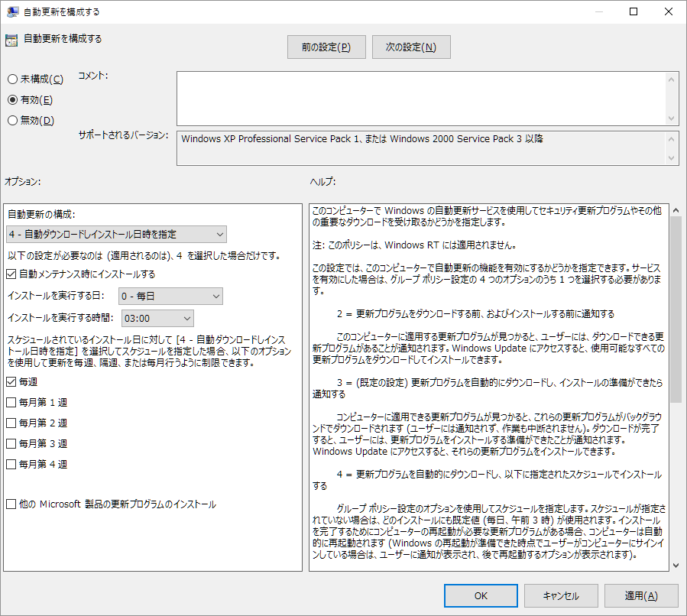The image size is (687, 616).
Task: Check the 毎月第 3 週 option
Action: [11, 443]
